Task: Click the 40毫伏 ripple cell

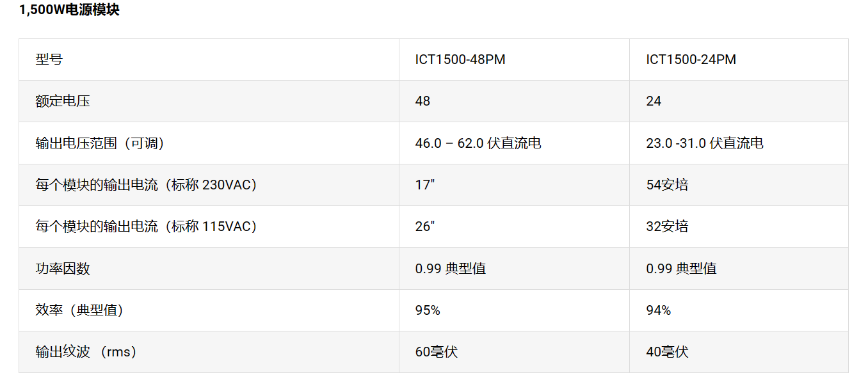Action: tap(667, 352)
